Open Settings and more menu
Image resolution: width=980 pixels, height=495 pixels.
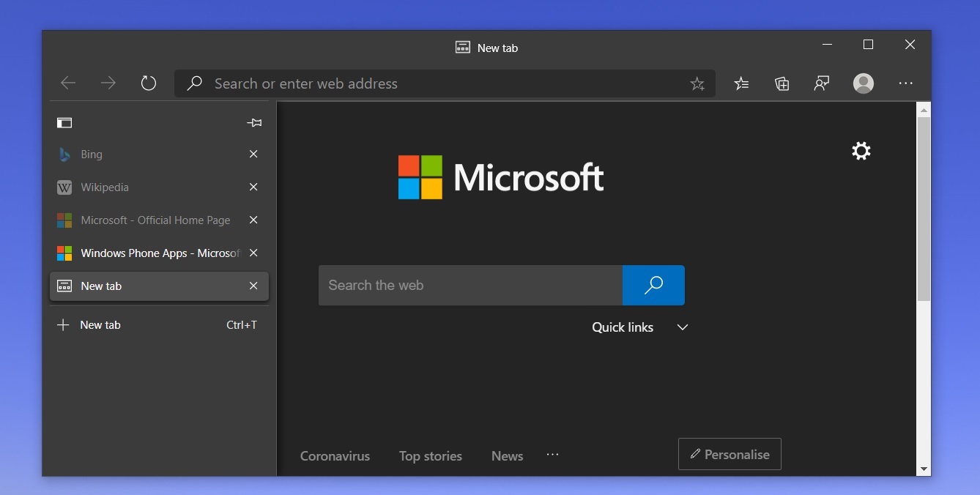pos(906,83)
